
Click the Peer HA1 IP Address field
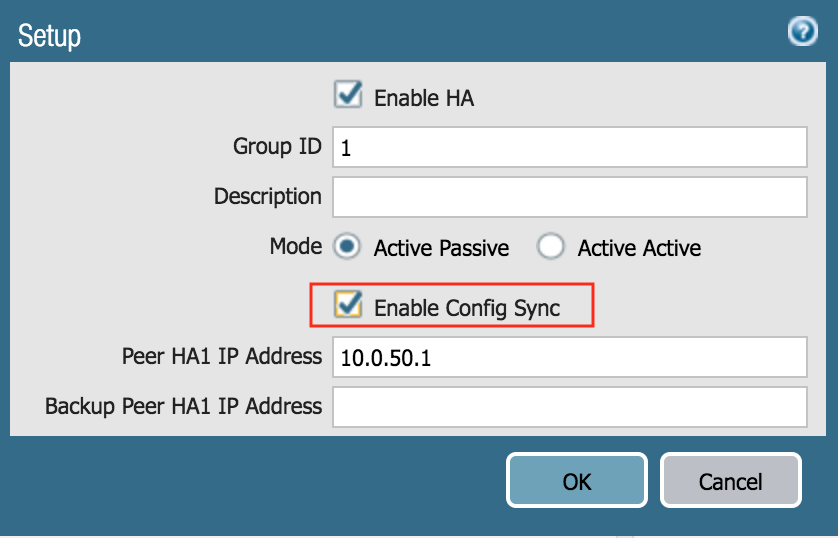click(569, 357)
